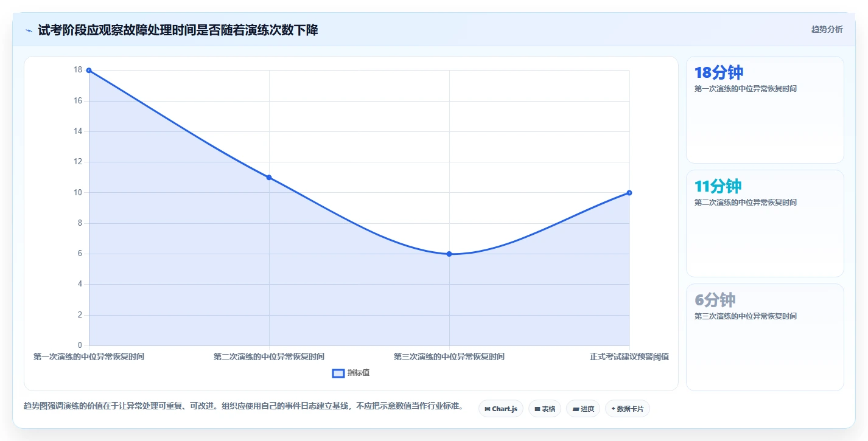Click the chart data point at value 18
Image resolution: width=868 pixels, height=441 pixels.
click(89, 71)
